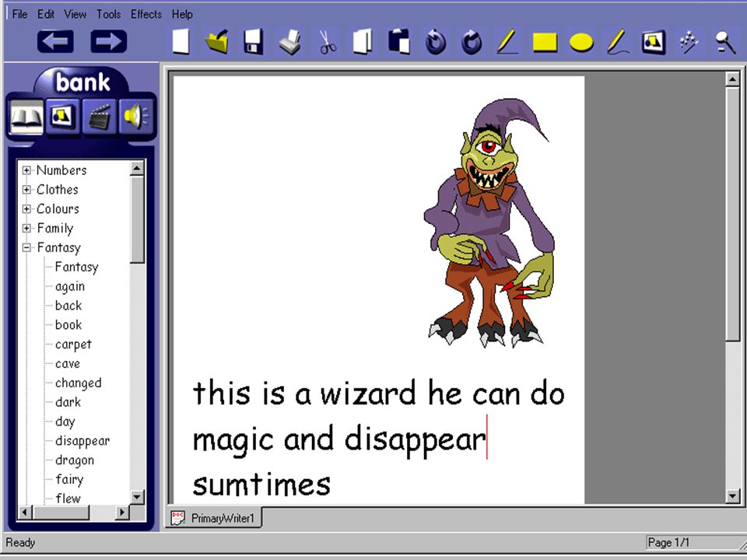
Task: Print the document with the printer icon
Action: [289, 42]
